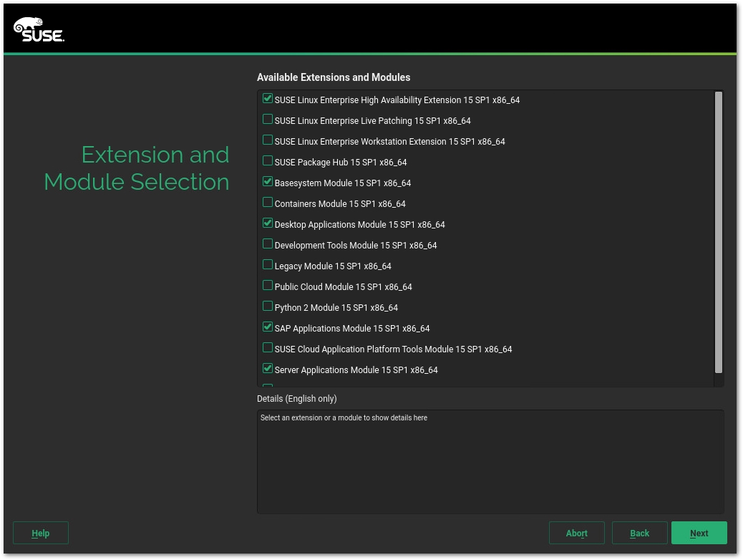Check Legacy Module 15 SP1 checkbox

(x=268, y=264)
